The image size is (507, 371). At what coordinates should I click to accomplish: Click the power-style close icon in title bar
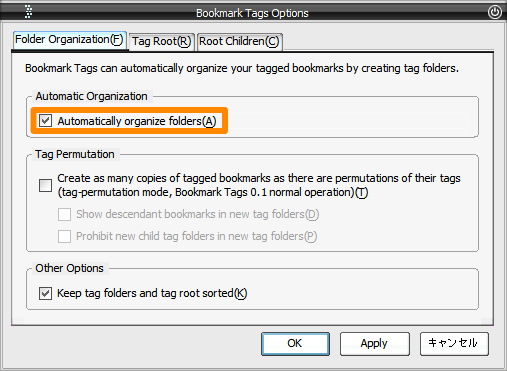495,12
